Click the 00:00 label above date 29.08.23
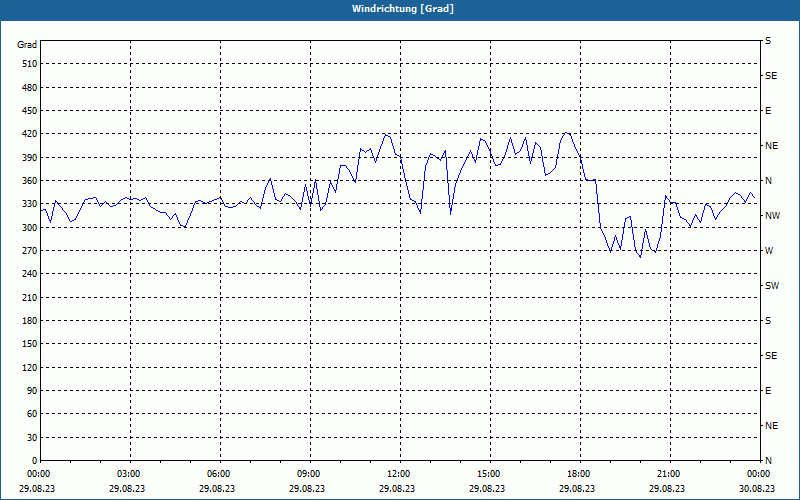800x500 pixels. click(x=37, y=474)
